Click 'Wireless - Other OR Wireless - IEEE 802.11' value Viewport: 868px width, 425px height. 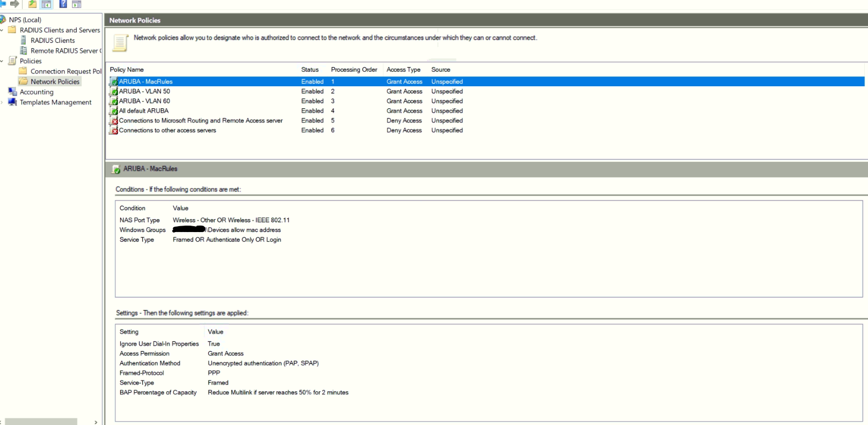point(231,220)
